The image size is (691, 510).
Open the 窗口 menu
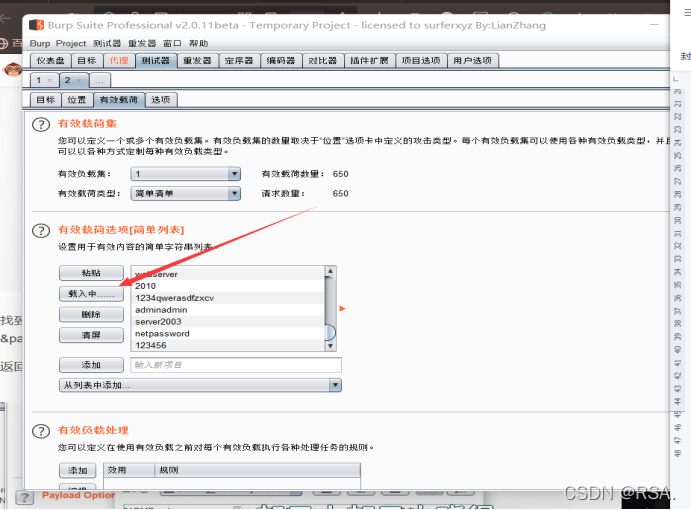172,44
